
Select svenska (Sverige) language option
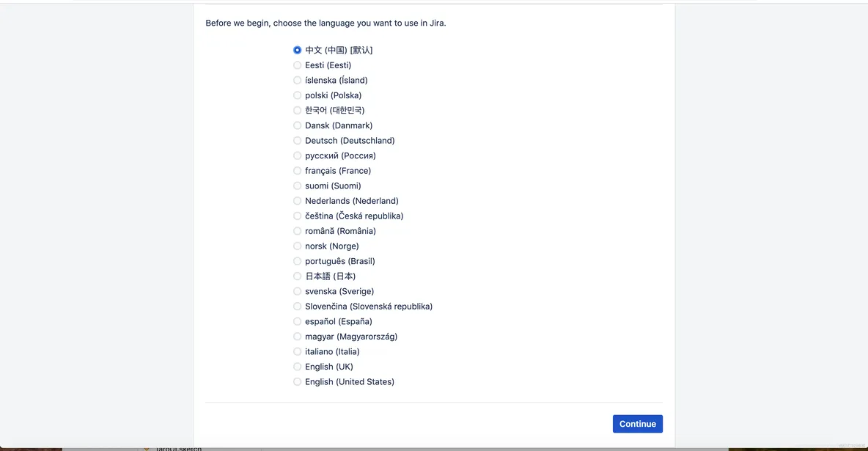[297, 291]
